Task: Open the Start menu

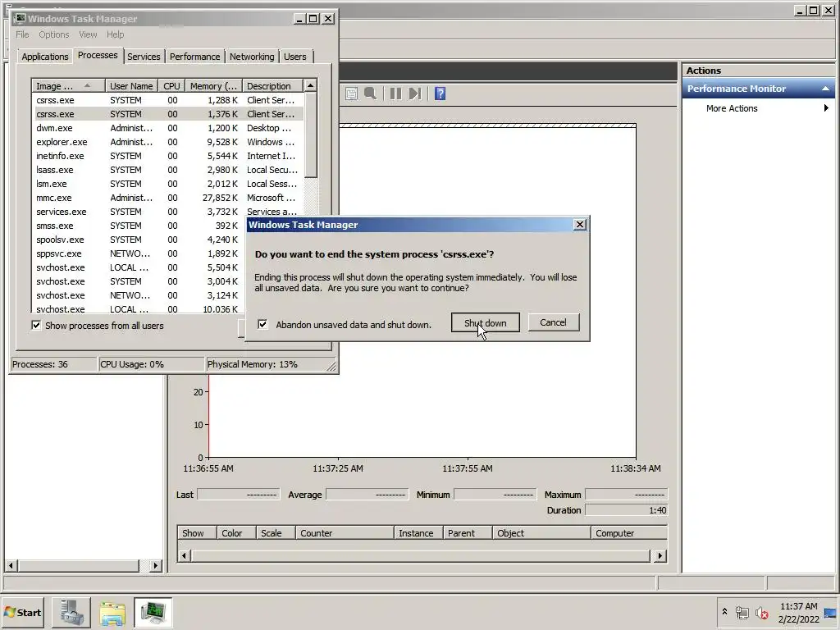Action: 23,612
